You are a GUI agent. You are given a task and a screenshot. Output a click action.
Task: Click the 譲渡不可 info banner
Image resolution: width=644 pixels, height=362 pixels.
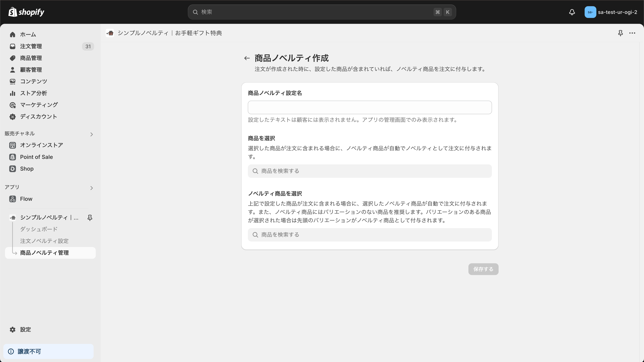[48, 351]
